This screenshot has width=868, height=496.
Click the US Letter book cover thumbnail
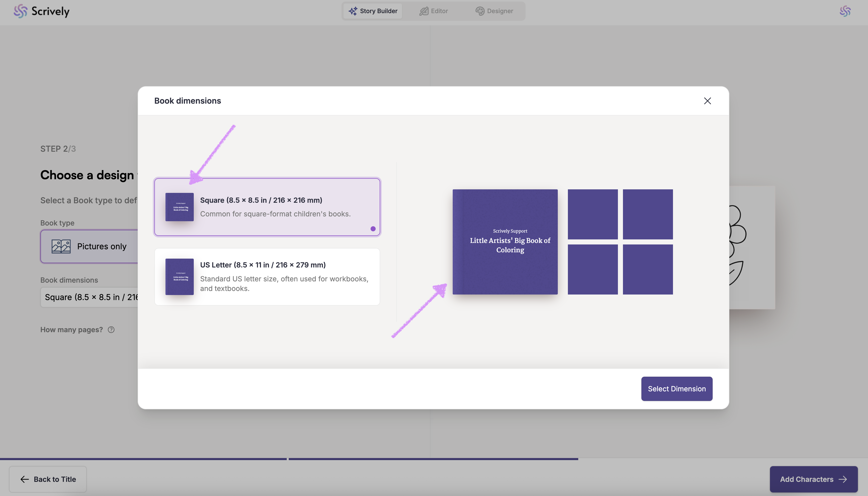[179, 277]
